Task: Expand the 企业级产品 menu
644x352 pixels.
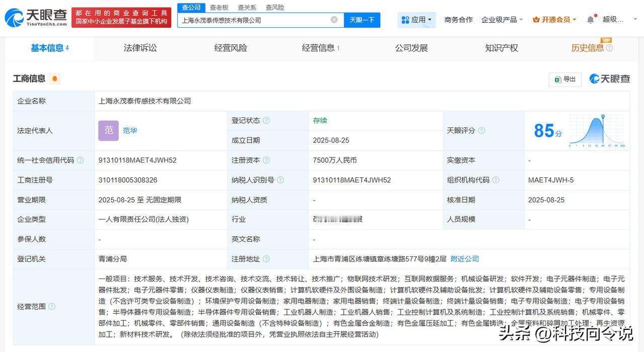Action: [502, 20]
